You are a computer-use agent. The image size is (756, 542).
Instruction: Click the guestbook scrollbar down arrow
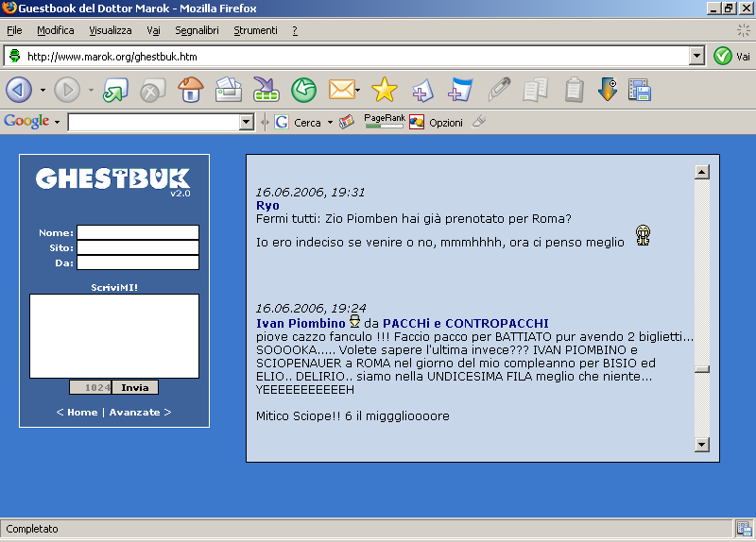(701, 444)
